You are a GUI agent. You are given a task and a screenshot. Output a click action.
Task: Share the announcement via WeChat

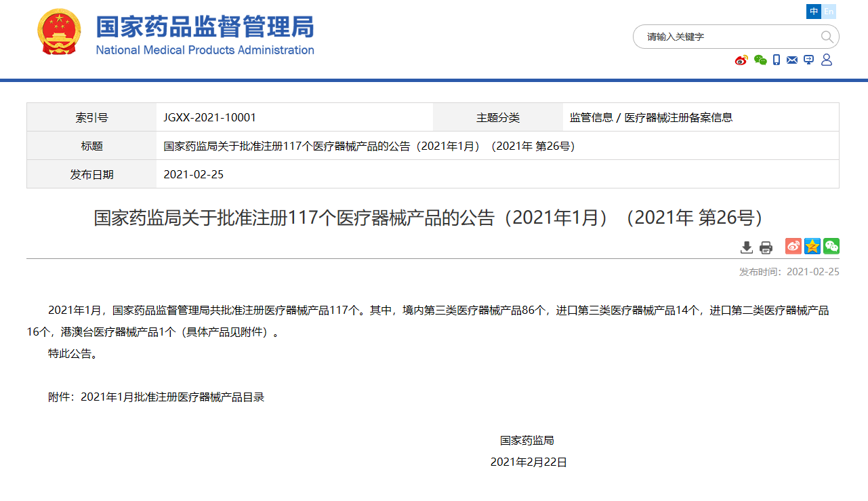coord(831,246)
